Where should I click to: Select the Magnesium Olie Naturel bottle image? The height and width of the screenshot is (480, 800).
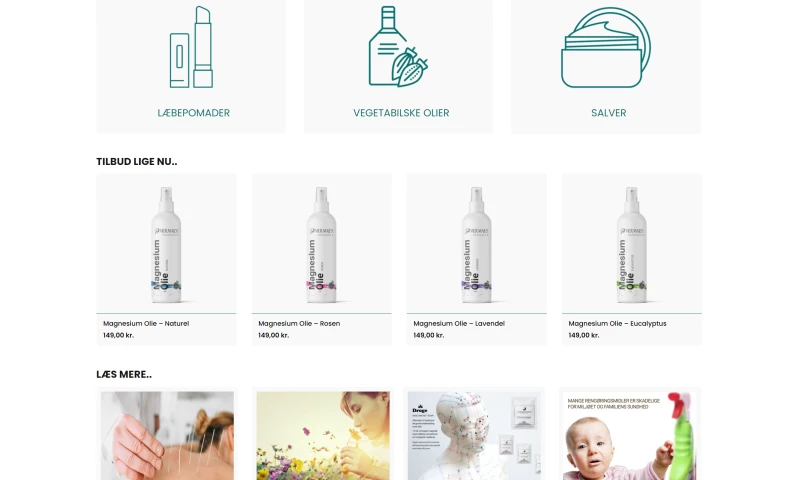point(166,244)
